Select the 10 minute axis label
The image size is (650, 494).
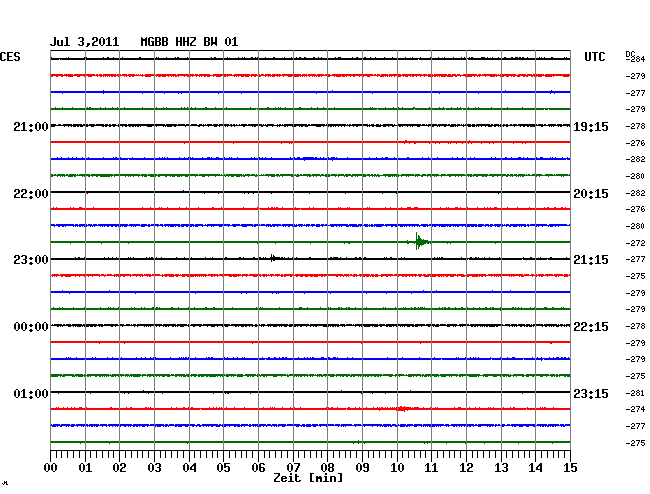pos(397,467)
